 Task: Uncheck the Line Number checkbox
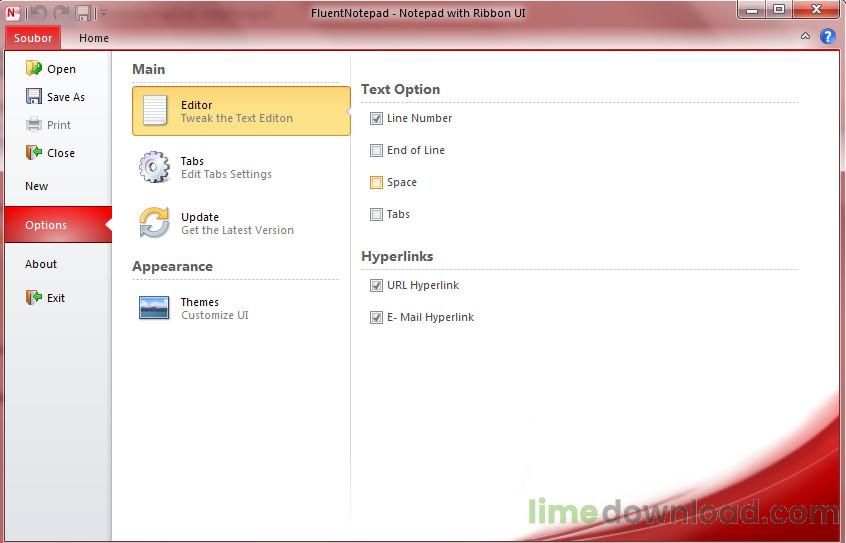[376, 118]
